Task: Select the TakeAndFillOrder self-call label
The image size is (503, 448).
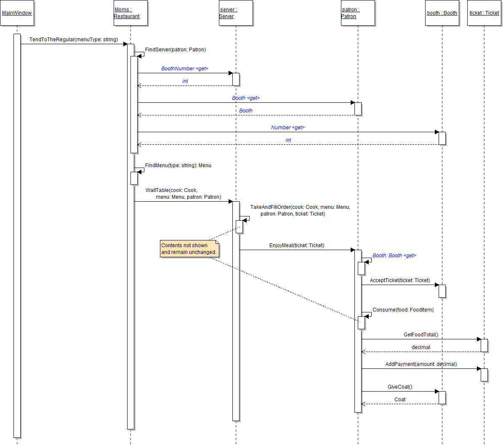Action: click(300, 211)
